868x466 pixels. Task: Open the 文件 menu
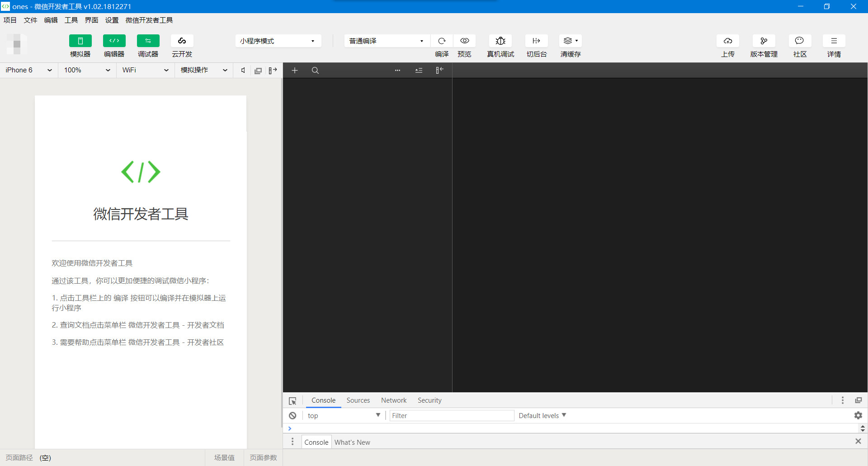[x=30, y=20]
